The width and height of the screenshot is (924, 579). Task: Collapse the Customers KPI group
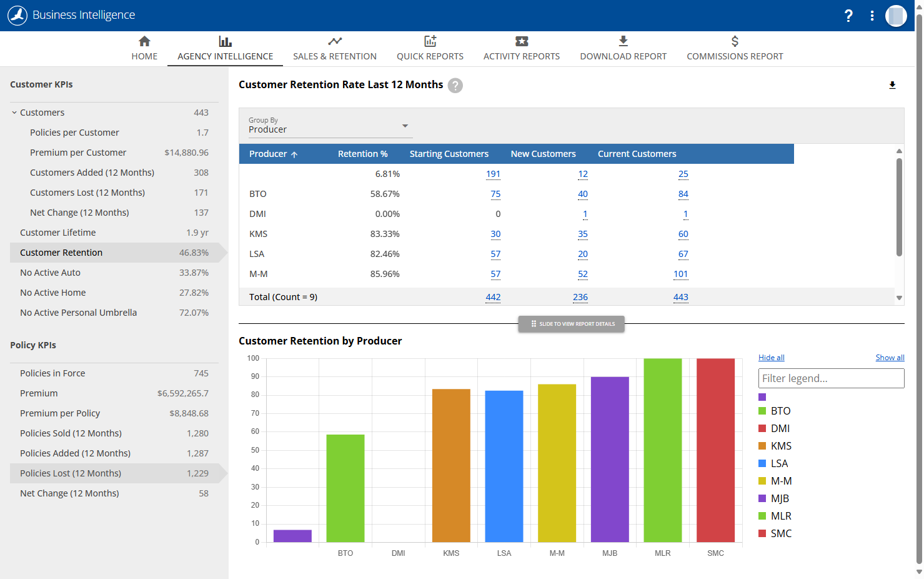pos(14,113)
